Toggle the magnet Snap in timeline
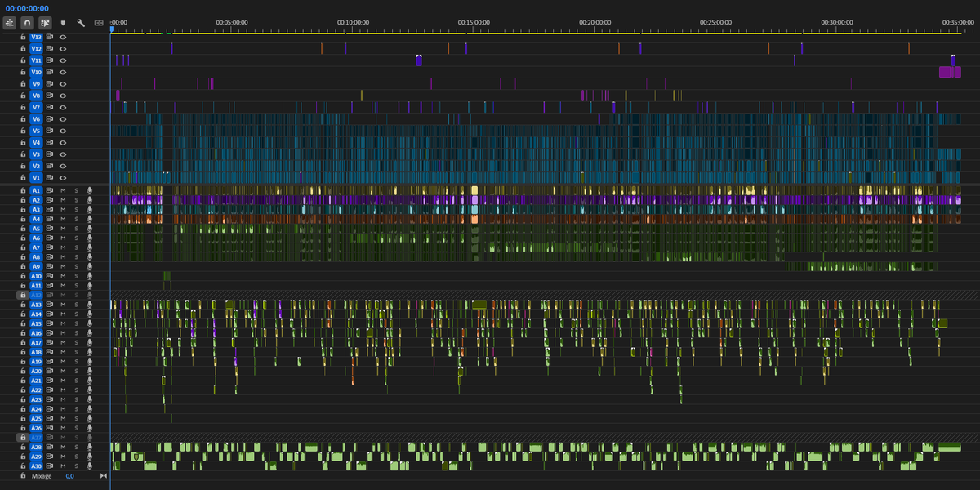 tap(27, 24)
